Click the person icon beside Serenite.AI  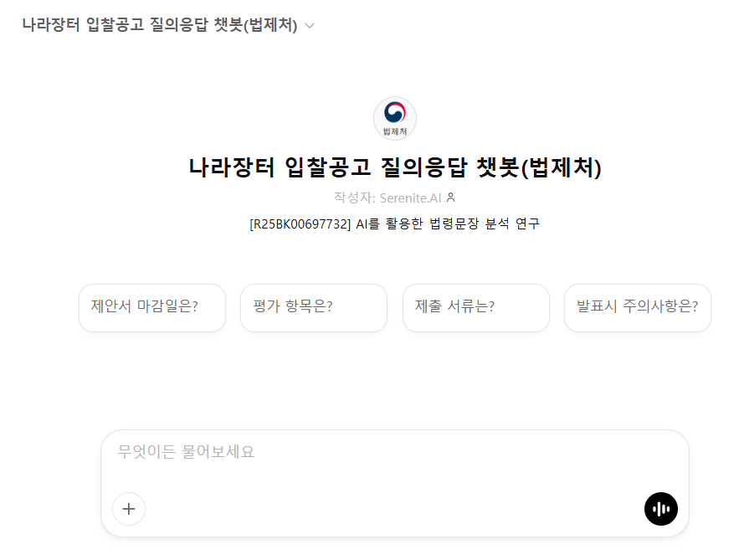point(451,198)
